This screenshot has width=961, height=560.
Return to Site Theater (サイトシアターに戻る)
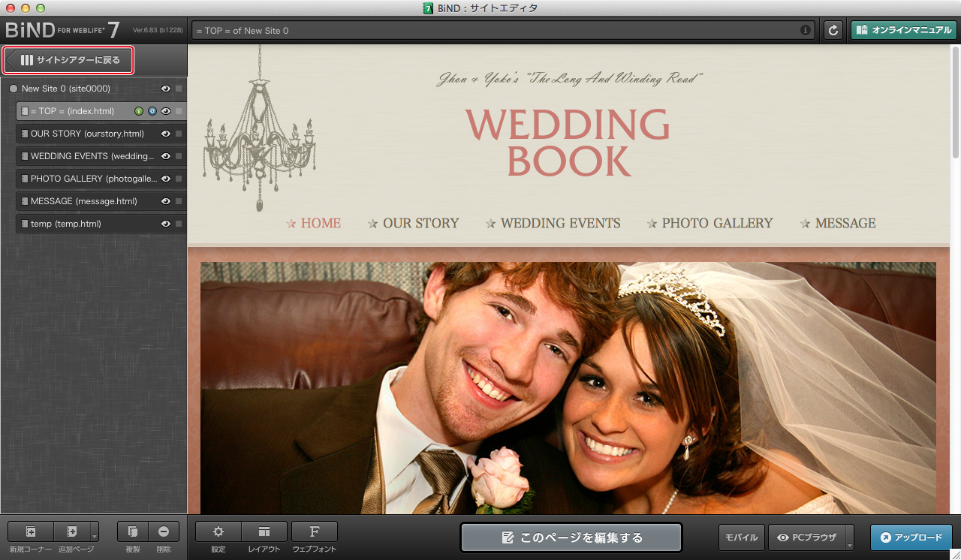[69, 60]
